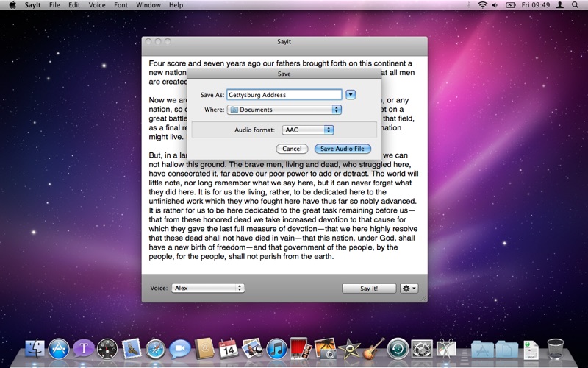Viewport: 588px width, 368px height.
Task: Click the Save As filename field
Action: 284,95
